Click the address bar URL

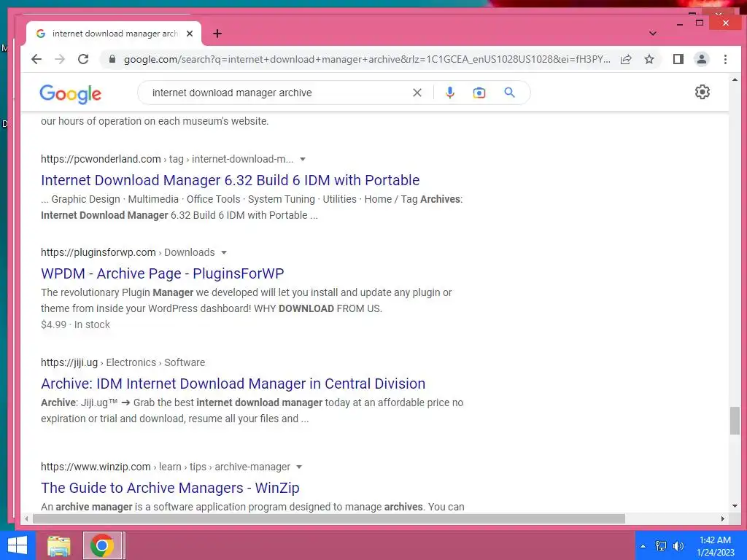[x=367, y=59]
